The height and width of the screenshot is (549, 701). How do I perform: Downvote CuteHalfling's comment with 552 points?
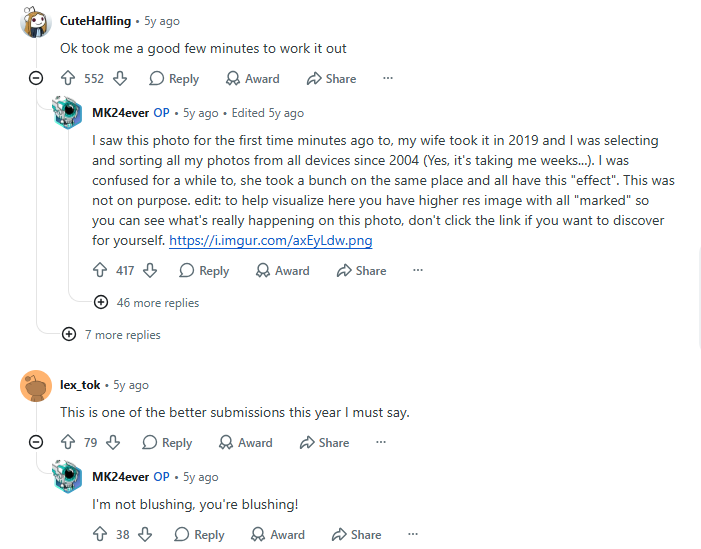point(120,78)
